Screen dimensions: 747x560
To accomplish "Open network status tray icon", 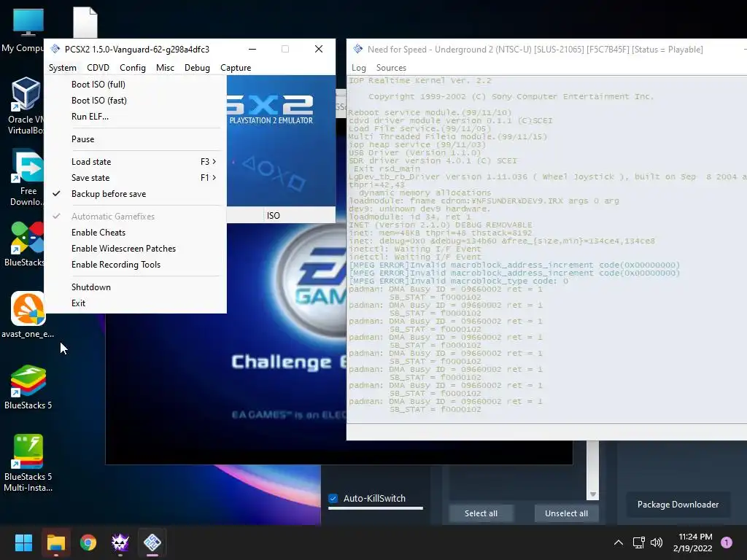I will coord(638,542).
